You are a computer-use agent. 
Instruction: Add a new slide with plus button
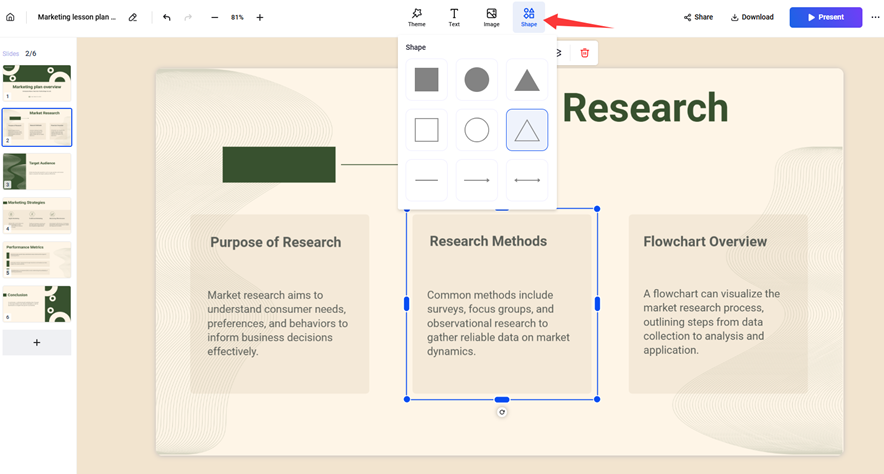[37, 342]
